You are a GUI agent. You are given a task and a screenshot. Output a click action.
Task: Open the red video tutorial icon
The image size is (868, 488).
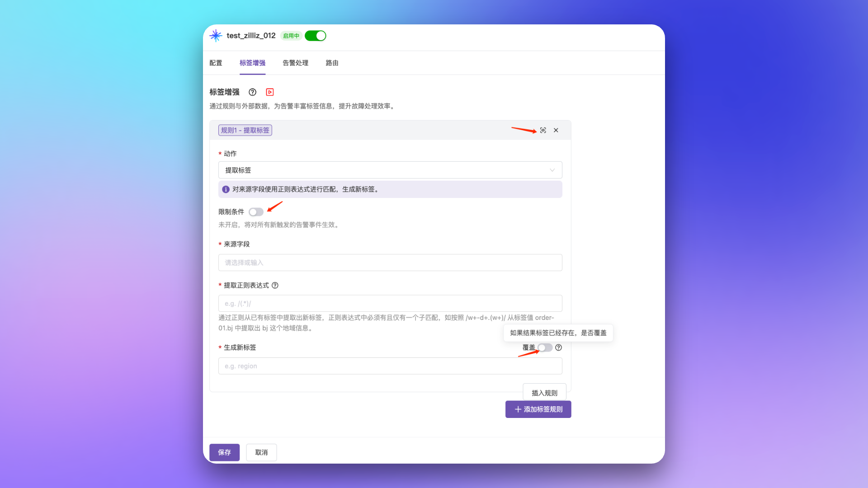(270, 92)
